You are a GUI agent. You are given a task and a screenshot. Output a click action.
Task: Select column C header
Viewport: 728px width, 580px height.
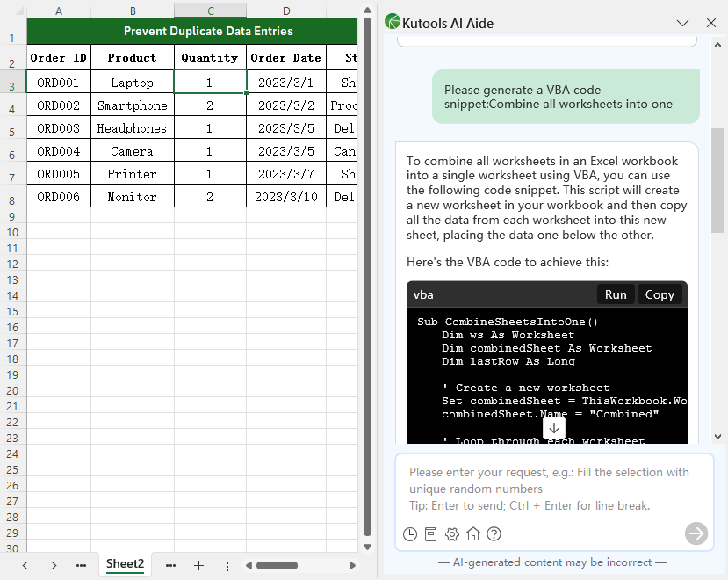pos(210,11)
